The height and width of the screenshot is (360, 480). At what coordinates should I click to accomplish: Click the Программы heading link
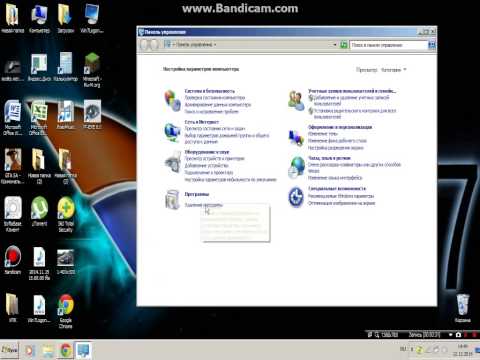197,194
